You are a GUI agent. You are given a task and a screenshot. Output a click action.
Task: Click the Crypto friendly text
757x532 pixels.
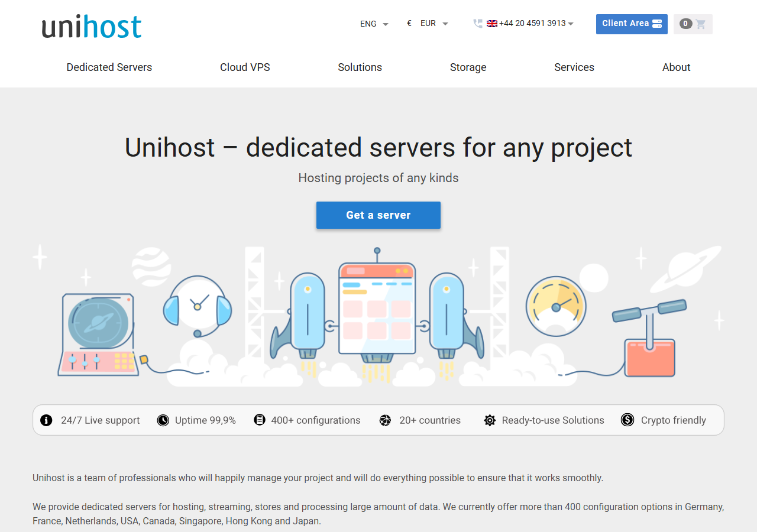pos(674,420)
